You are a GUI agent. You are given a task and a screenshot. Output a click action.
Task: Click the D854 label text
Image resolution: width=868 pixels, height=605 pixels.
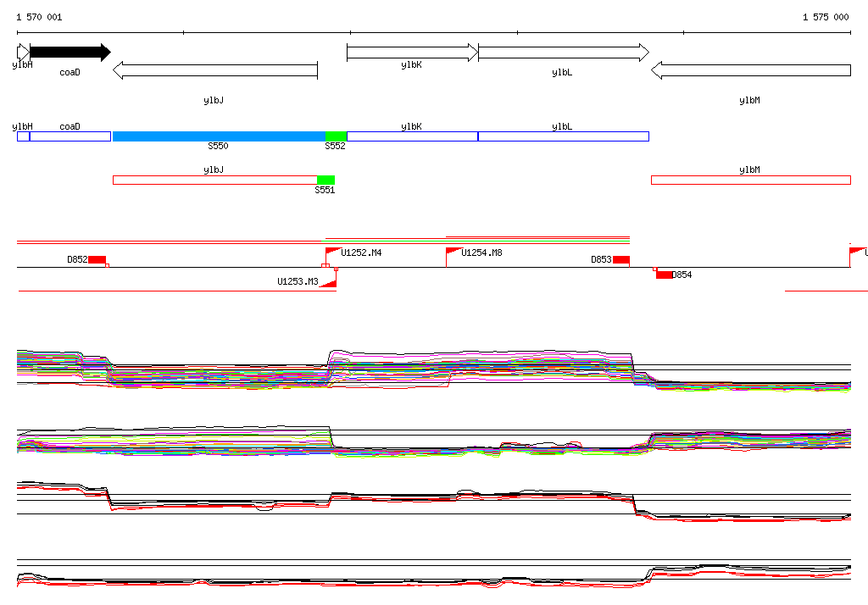pos(682,275)
